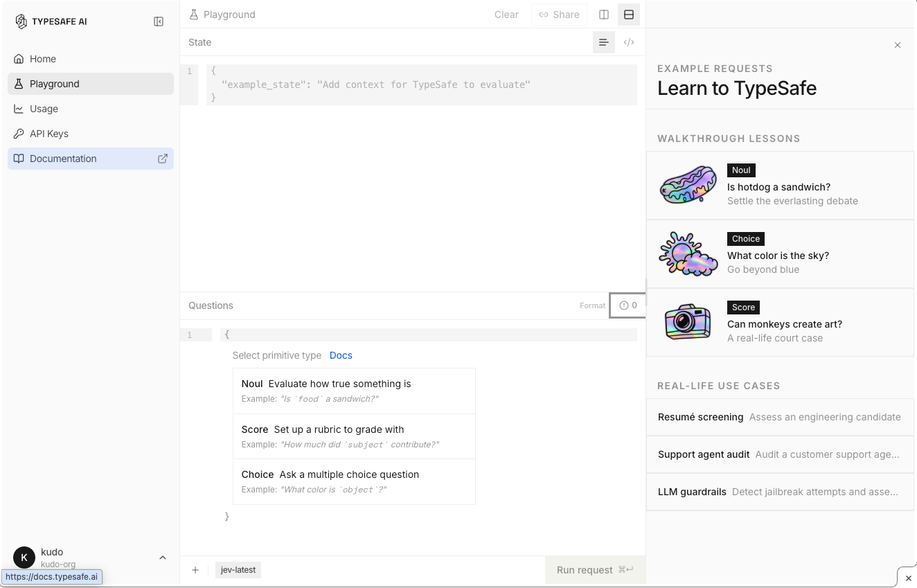Click the Run request button
The height and width of the screenshot is (588, 917).
[595, 570]
